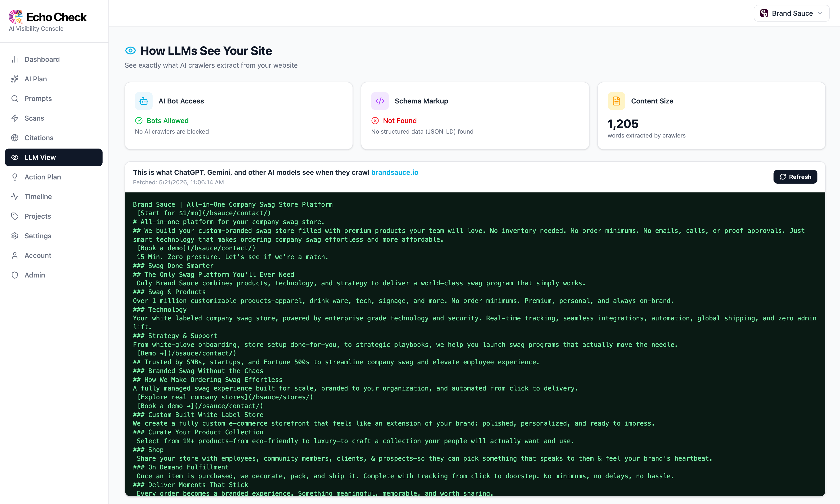This screenshot has width=840, height=504.
Task: Click the '### Shop' line in output
Action: pyautogui.click(x=148, y=450)
